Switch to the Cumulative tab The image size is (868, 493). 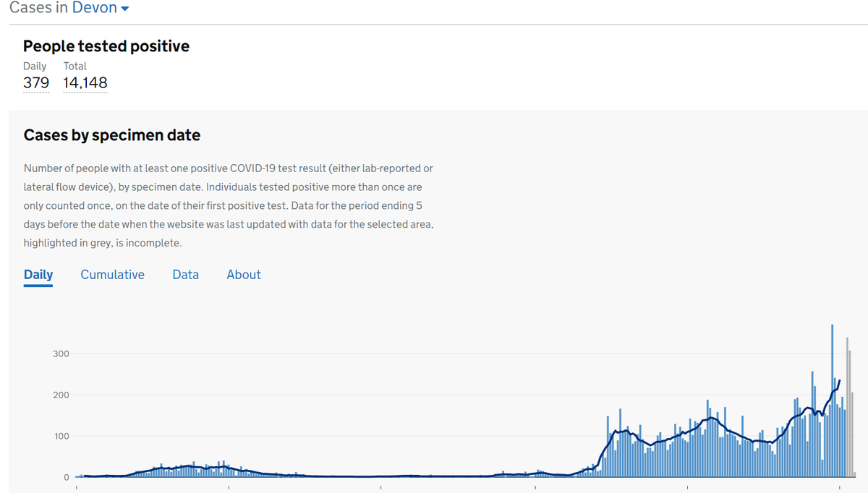click(x=112, y=275)
